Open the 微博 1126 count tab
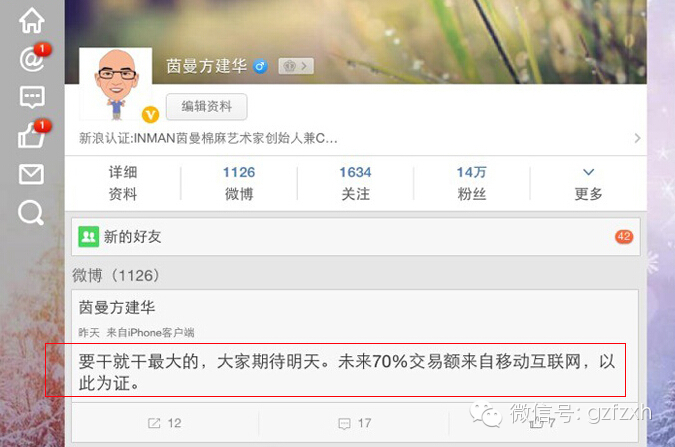 coord(239,184)
